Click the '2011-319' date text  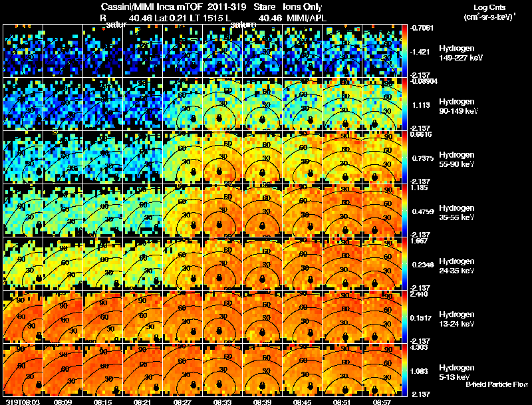tap(227, 7)
